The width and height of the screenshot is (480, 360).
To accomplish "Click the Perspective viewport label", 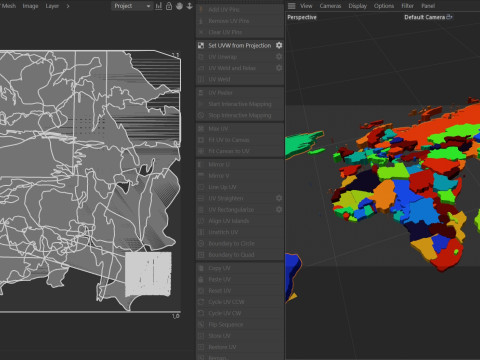I will point(302,17).
